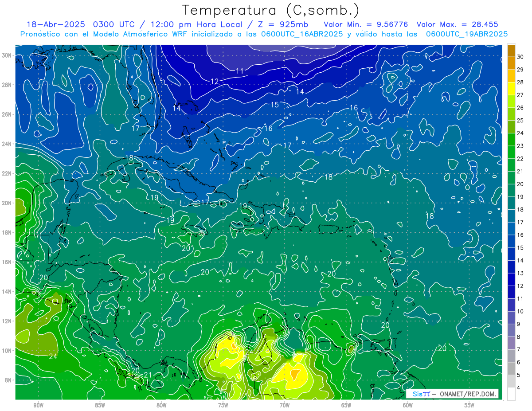Viewport: 532px width, 411px height.
Task: Click the purple colorbar swatch between 8 and 9
Action: pyautogui.click(x=512, y=330)
